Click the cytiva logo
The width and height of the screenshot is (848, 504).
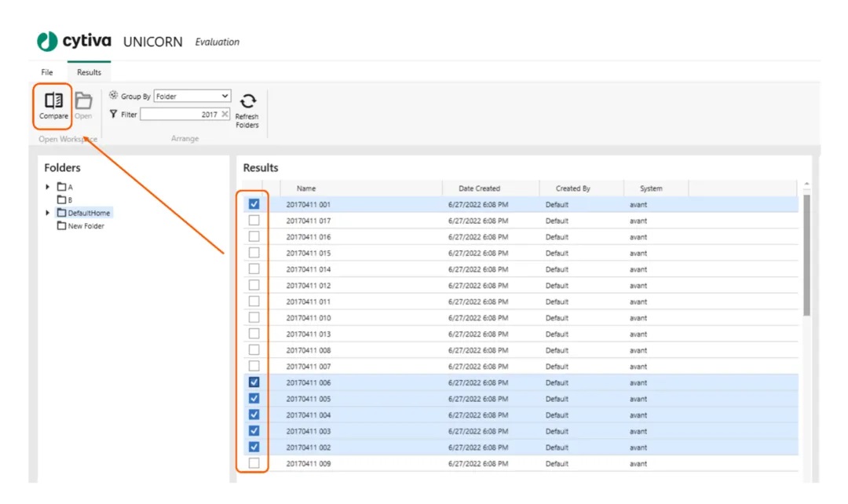(74, 41)
